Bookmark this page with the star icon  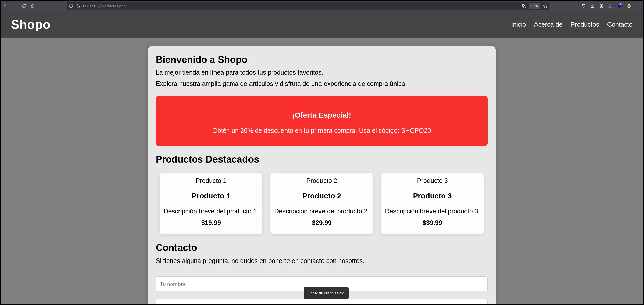pyautogui.click(x=545, y=6)
